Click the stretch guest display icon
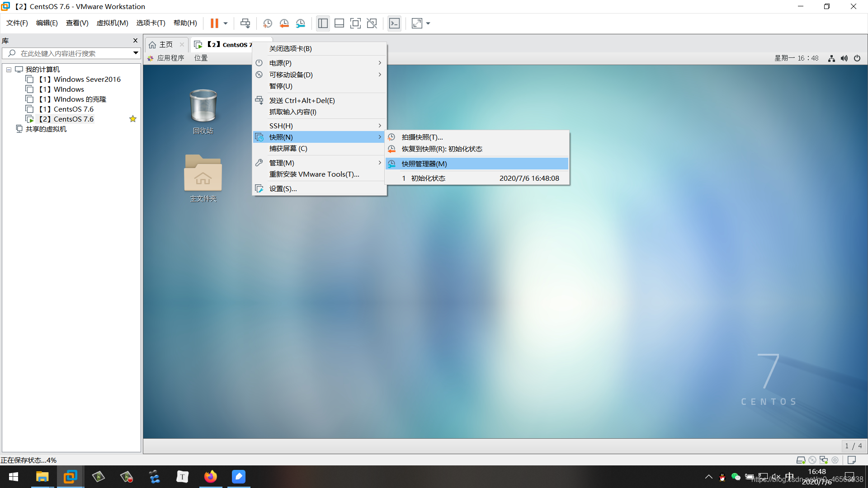The width and height of the screenshot is (868, 488). tap(417, 23)
